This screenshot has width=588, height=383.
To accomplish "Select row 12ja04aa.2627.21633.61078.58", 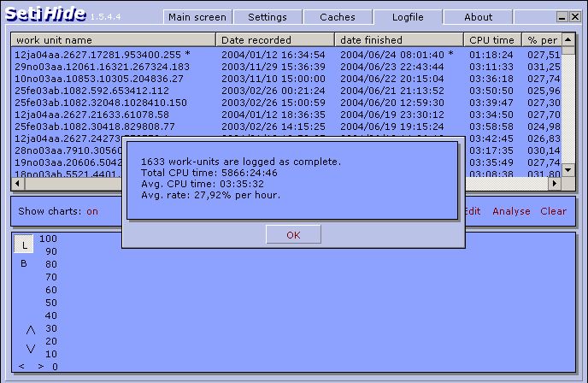I will 286,115.
